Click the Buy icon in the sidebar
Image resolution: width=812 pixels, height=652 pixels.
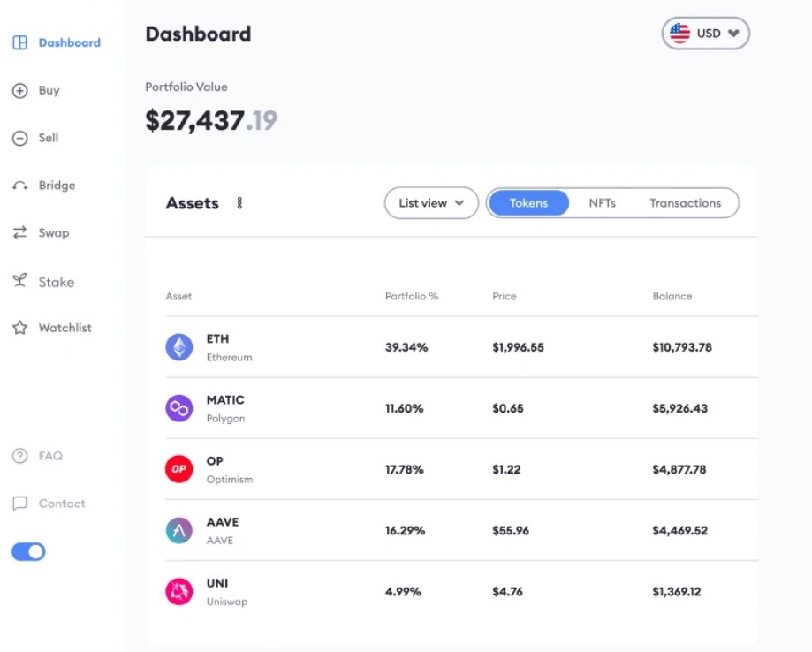tap(19, 90)
